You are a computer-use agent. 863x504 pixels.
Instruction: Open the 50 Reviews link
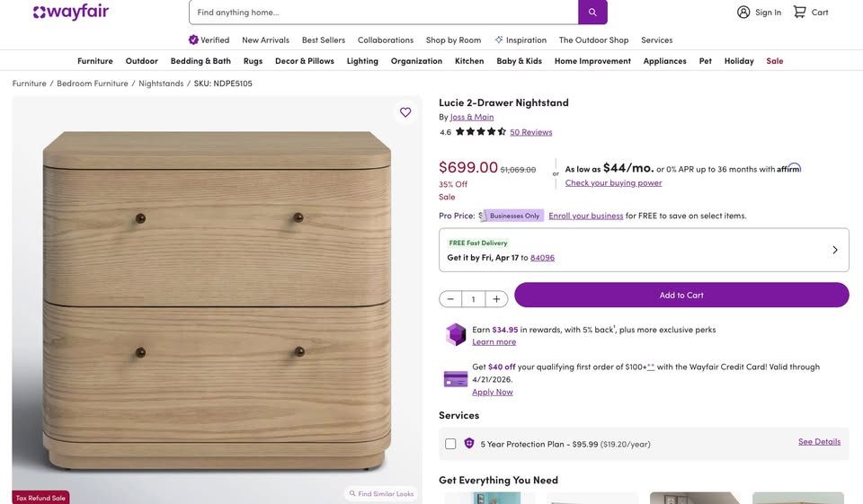click(x=531, y=132)
